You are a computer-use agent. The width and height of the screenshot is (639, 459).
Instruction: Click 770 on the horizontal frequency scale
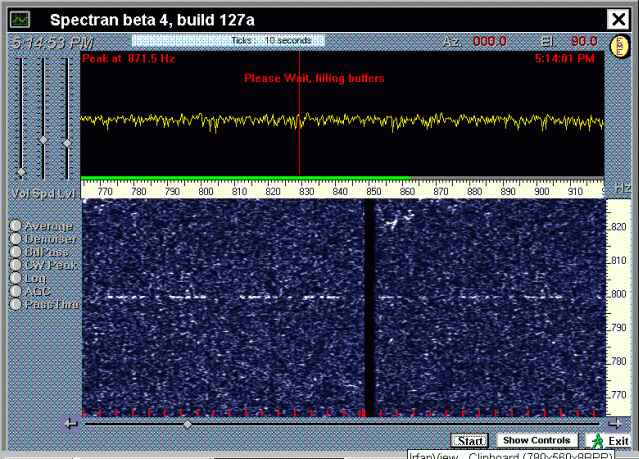(105, 192)
